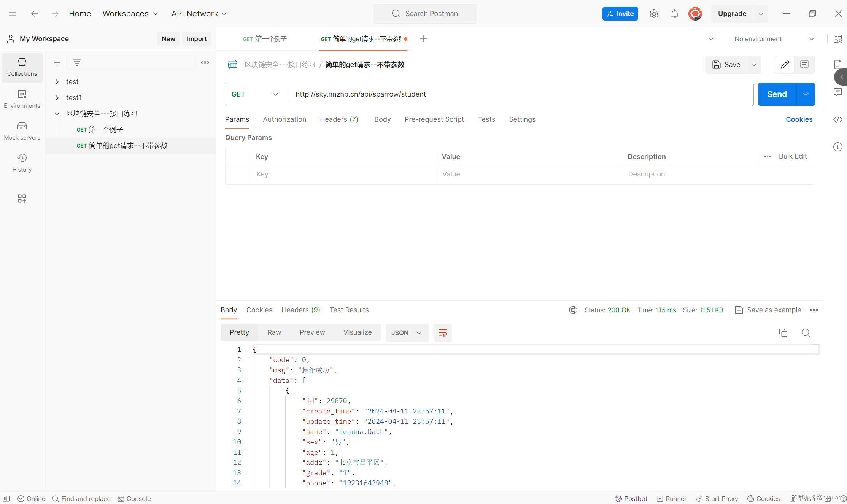
Task: Open the Cookies link
Action: click(799, 119)
